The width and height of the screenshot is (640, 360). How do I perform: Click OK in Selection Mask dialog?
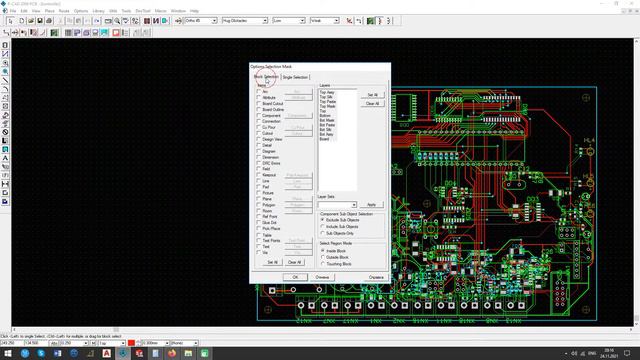pos(296,277)
